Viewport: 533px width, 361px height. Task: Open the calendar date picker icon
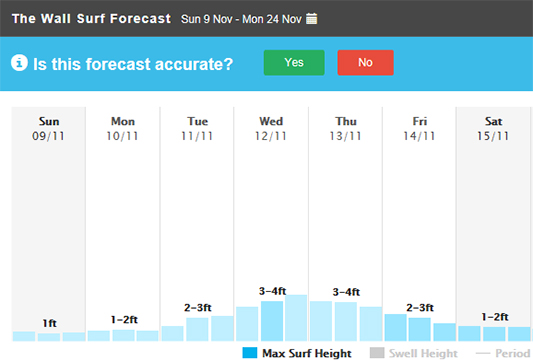click(311, 19)
